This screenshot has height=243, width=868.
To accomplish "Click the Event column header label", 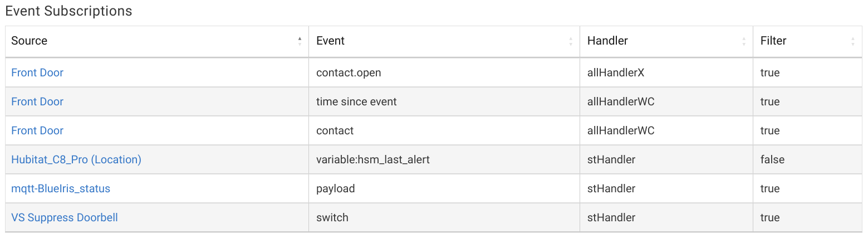I will coord(330,41).
